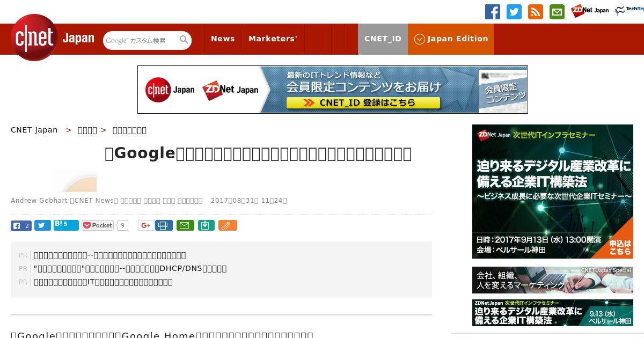Print the article with the printer icon
This screenshot has height=338, width=644.
click(x=164, y=225)
